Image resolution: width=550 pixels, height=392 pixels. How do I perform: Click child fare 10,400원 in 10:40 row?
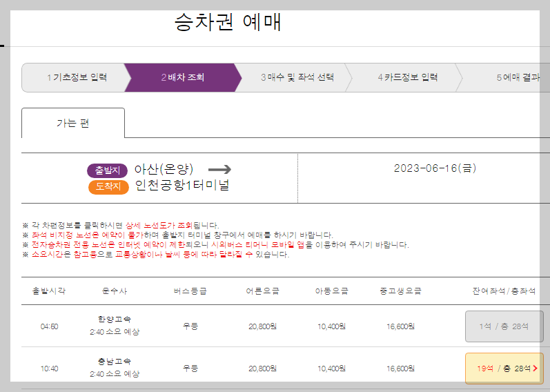[331, 369]
